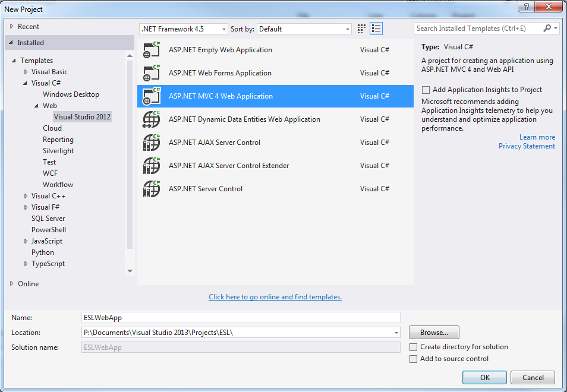Select ASP.NET Server Control row text
Image resolution: width=567 pixels, height=392 pixels.
pos(206,189)
